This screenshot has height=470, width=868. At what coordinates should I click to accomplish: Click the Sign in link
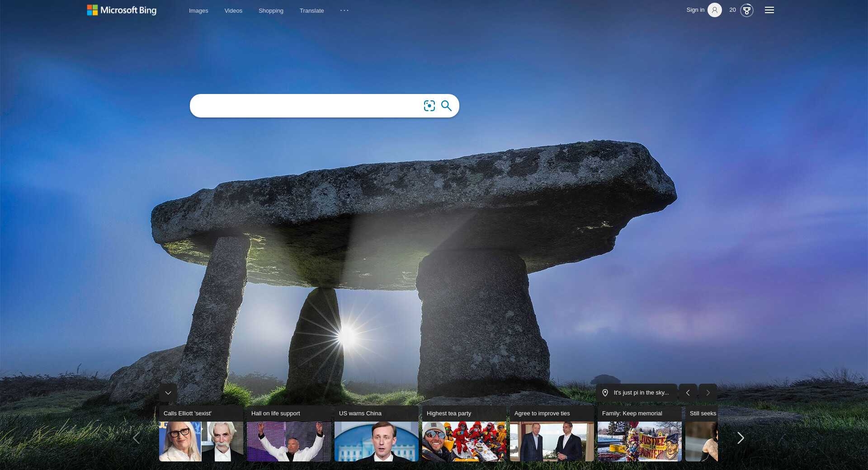click(x=695, y=10)
